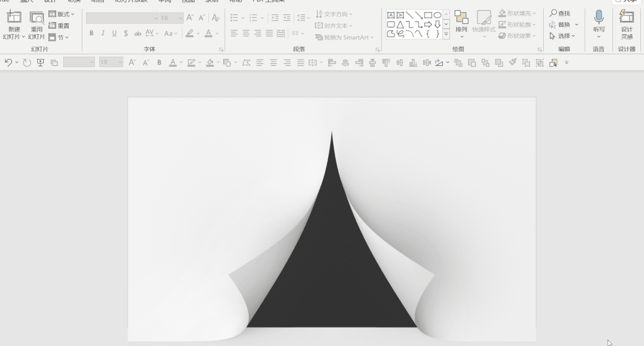Click the text highlight color pen in ribbon

tap(189, 33)
